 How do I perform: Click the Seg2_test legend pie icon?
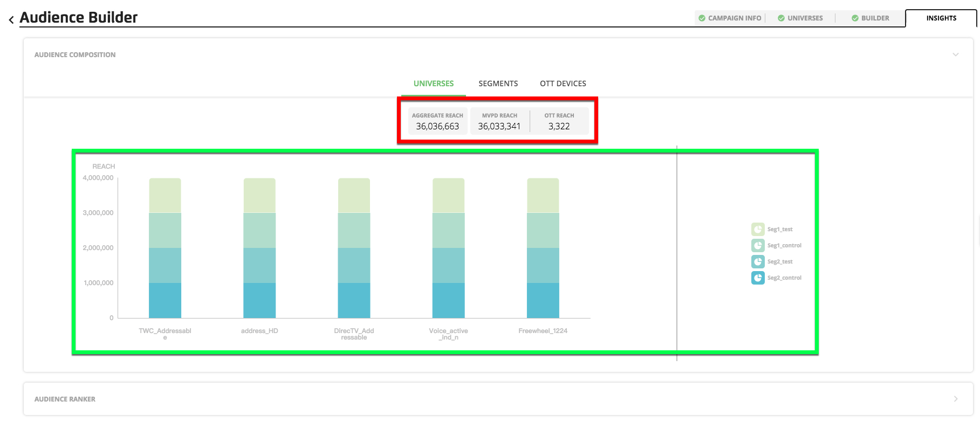758,261
